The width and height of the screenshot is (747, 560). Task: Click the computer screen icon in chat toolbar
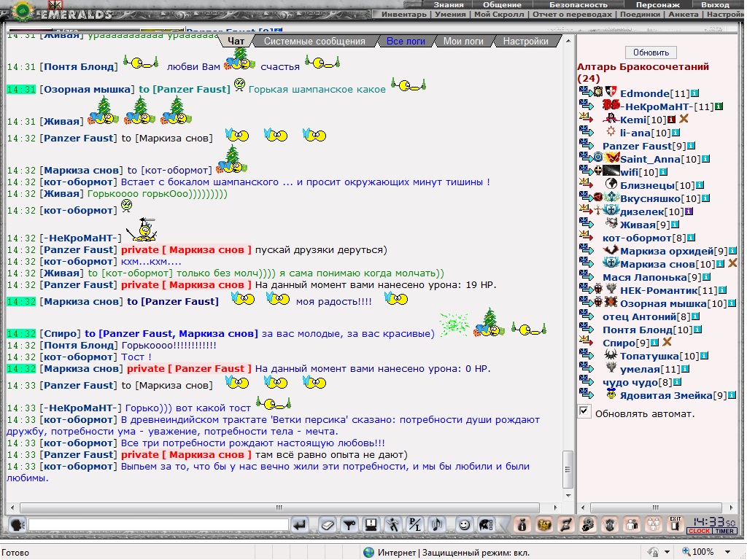click(x=371, y=525)
